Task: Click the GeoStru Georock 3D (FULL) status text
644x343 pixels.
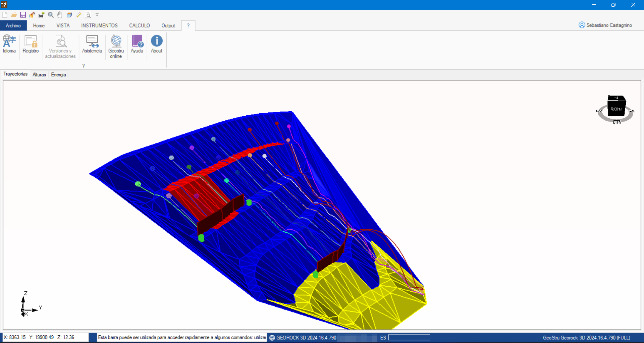Action: coord(586,338)
